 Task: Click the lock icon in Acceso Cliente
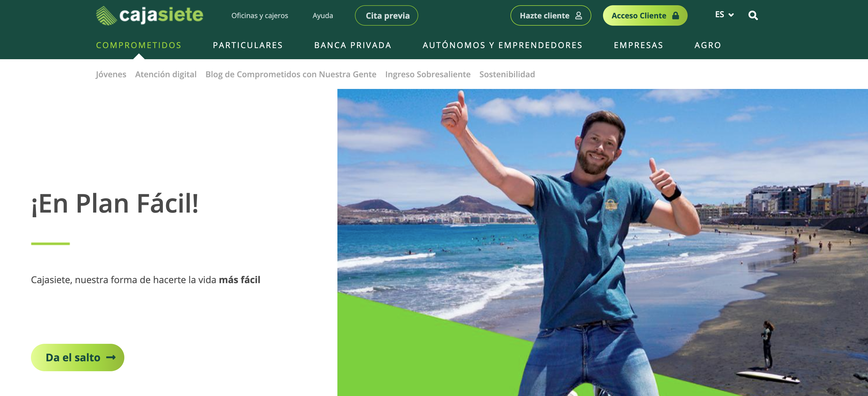click(675, 15)
